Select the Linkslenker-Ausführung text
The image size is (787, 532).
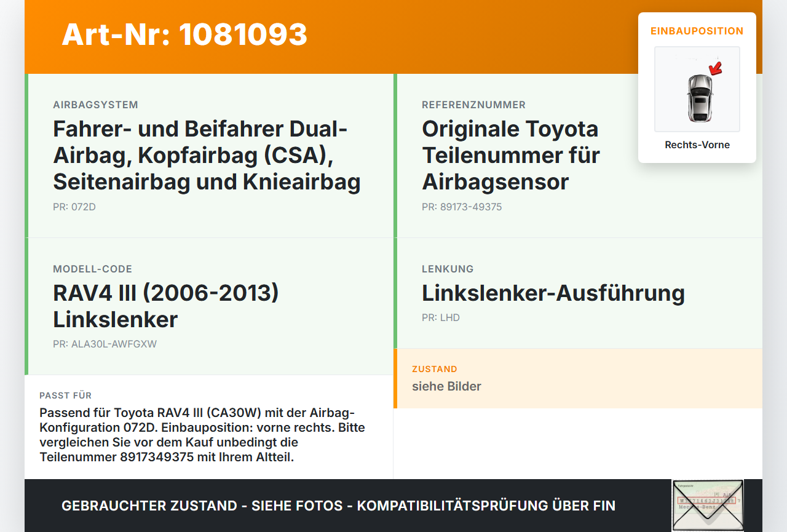point(553,293)
